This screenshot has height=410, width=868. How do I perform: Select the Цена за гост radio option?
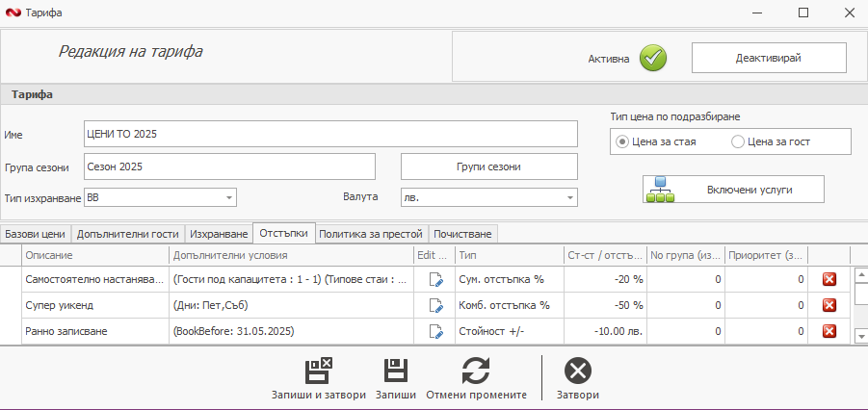point(738,141)
